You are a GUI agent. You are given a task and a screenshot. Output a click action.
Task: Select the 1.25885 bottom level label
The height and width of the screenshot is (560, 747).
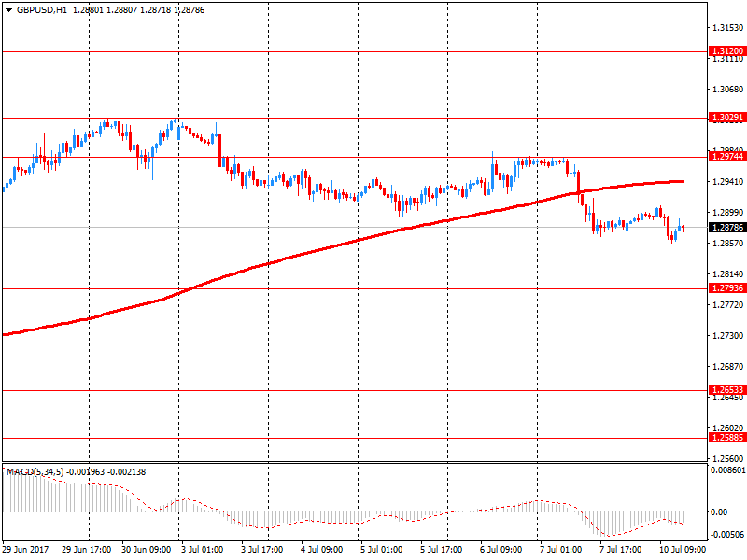coord(727,437)
